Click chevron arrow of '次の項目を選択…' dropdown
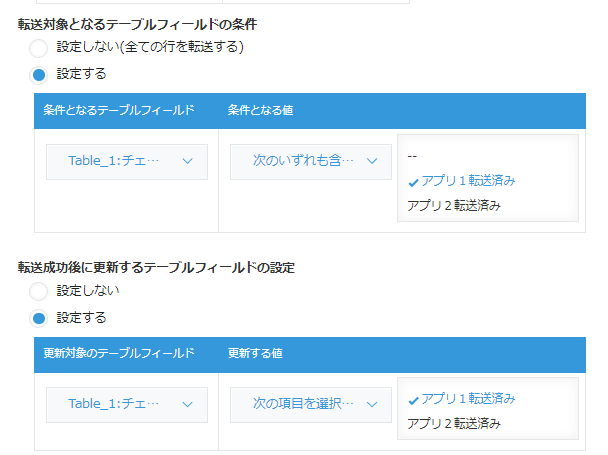This screenshot has width=608, height=455. coord(371,404)
